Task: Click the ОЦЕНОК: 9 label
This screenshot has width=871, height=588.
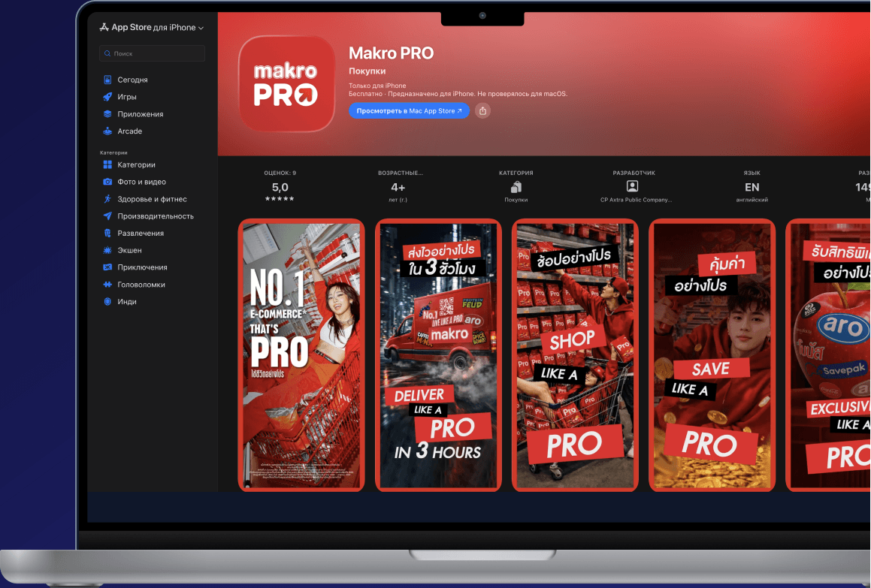Action: [x=280, y=173]
